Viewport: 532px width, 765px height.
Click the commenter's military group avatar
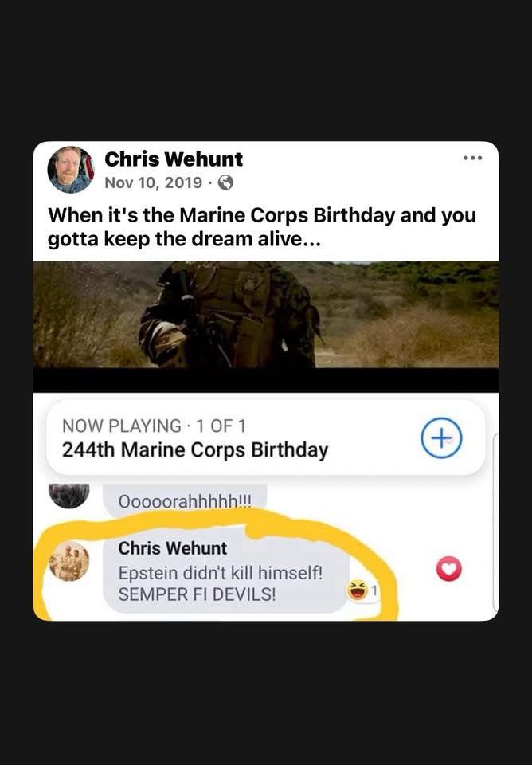[x=69, y=561]
